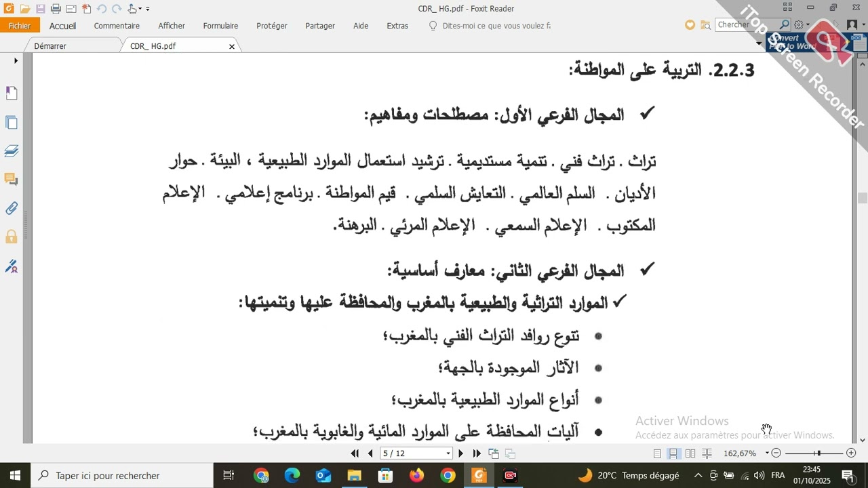Click inside the Chercher search field
The width and height of the screenshot is (868, 488).
coord(747,25)
